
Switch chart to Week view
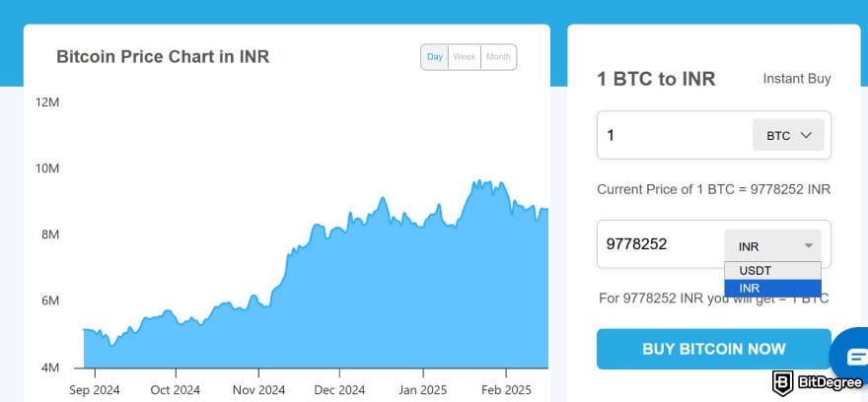(465, 57)
